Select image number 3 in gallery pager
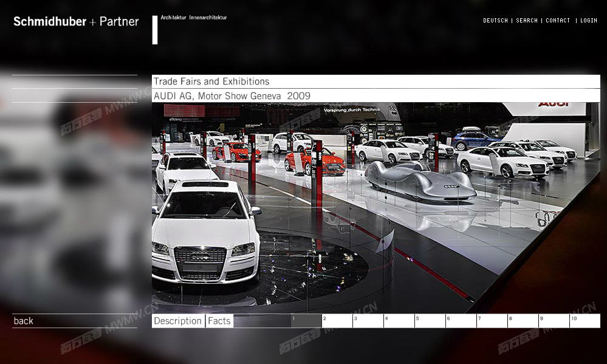 [369, 321]
